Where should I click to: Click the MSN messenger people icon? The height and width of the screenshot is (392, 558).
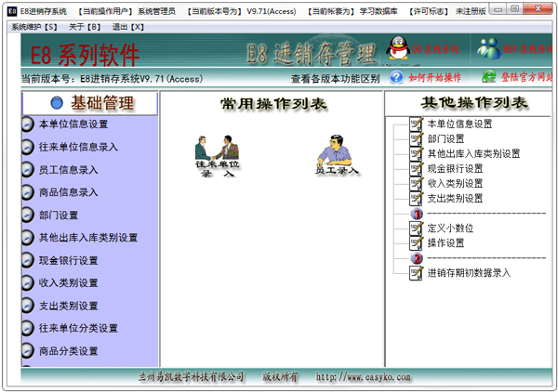pyautogui.click(x=489, y=48)
